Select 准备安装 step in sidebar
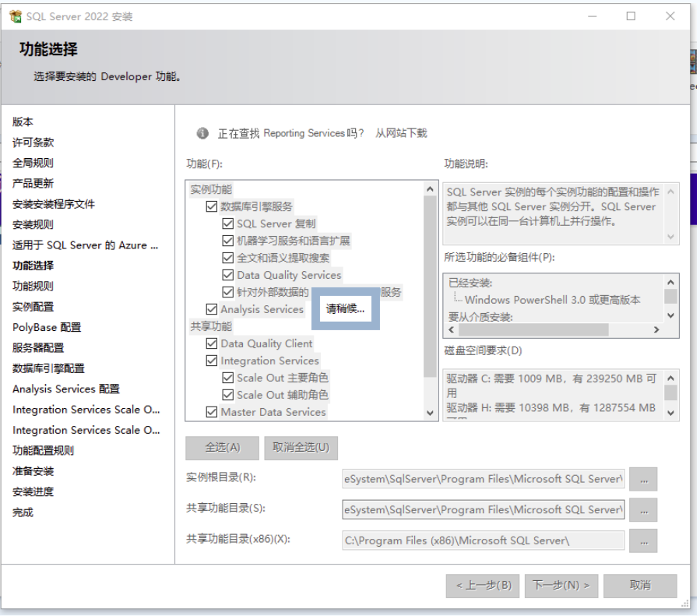 tap(33, 471)
